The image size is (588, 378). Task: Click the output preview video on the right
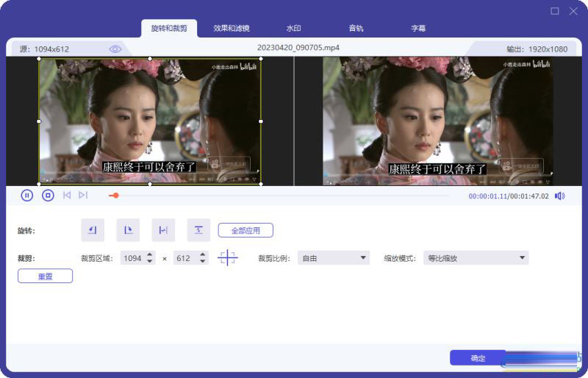438,121
